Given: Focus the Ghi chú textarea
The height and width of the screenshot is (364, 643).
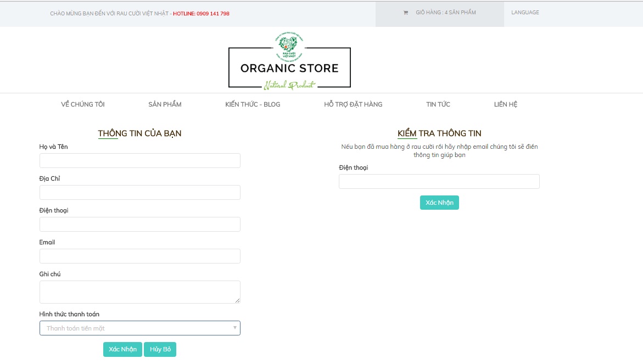Looking at the screenshot, I should tap(139, 292).
